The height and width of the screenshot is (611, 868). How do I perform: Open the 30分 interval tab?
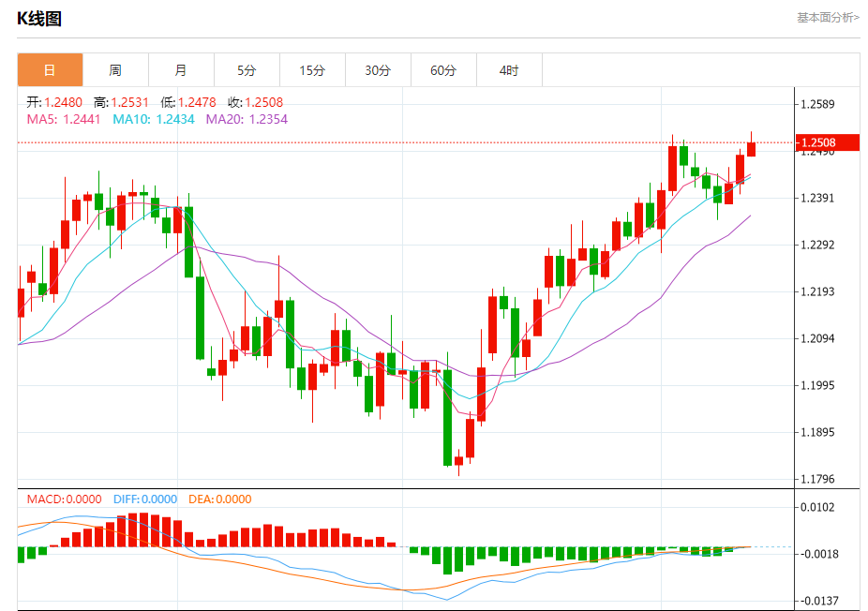(x=378, y=70)
